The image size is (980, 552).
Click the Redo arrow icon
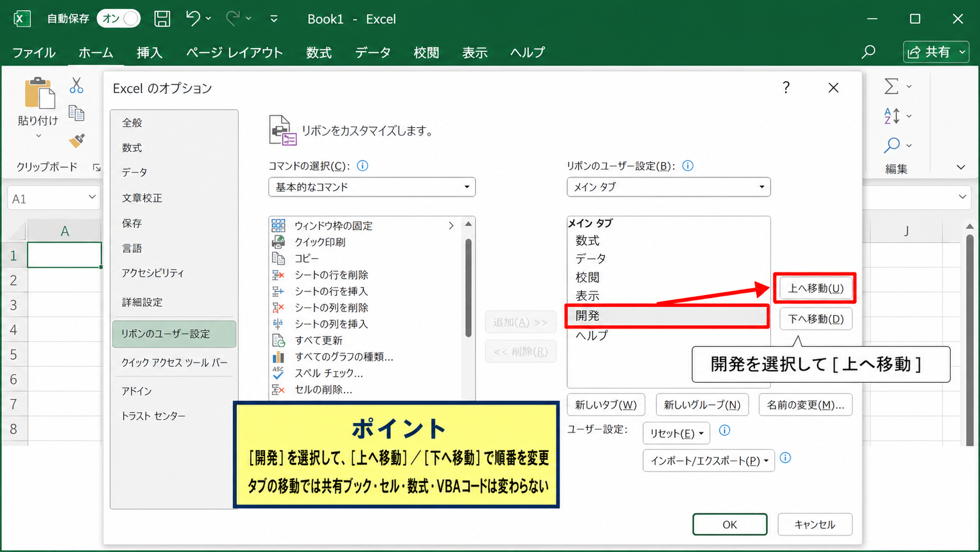[233, 19]
